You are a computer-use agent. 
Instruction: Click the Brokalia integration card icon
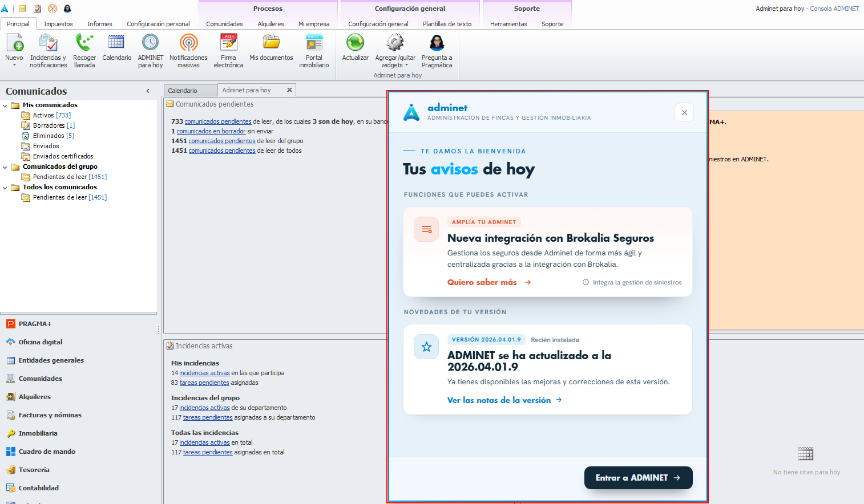click(x=426, y=229)
